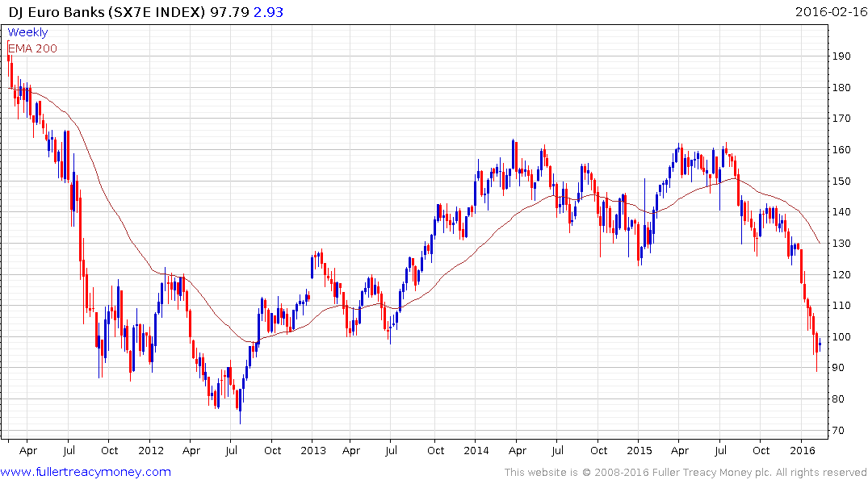The width and height of the screenshot is (868, 484).
Task: Click the 110 price axis label
Action: pos(841,306)
